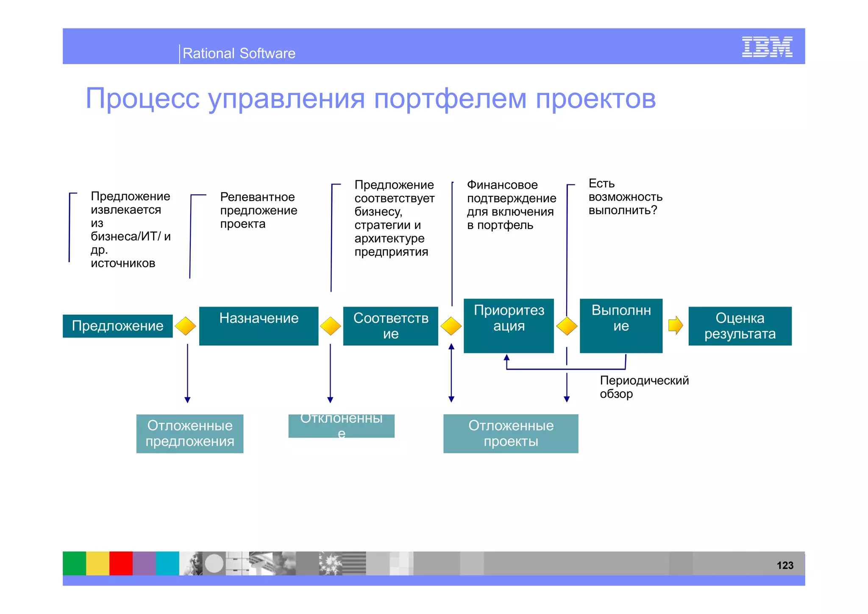The width and height of the screenshot is (868, 614).
Task: Click the green square in footer strip
Action: pos(74,563)
